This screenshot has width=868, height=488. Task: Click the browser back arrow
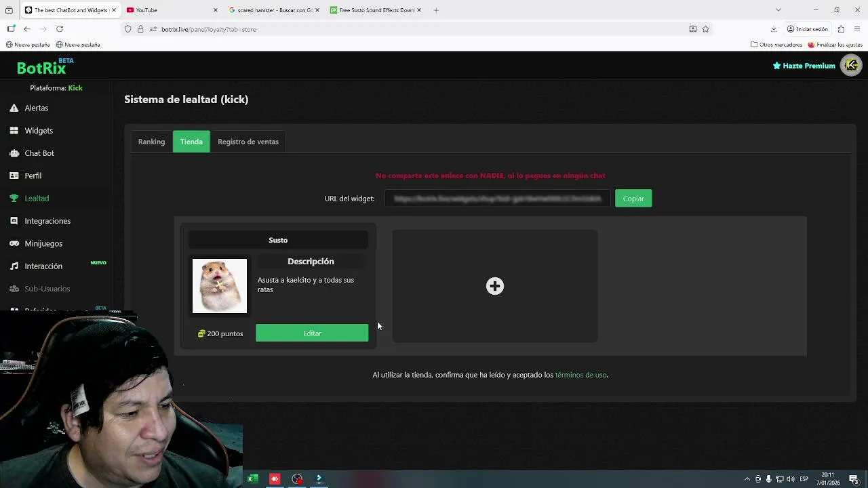point(26,29)
